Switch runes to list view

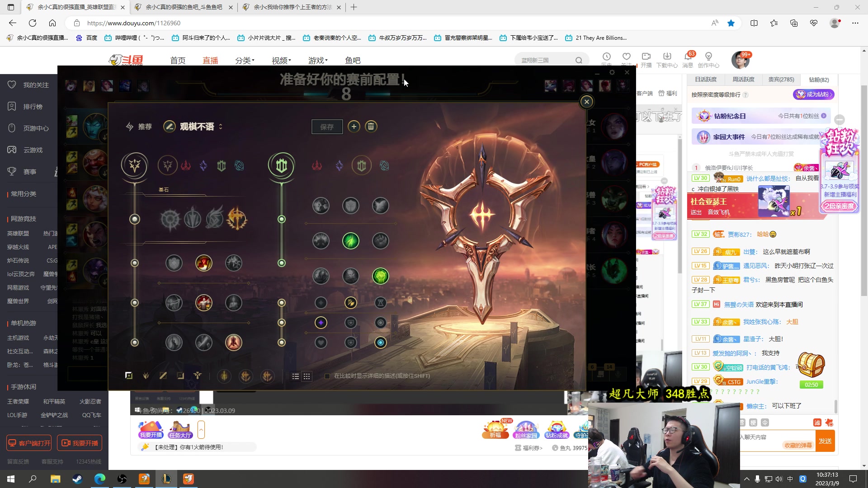pos(296,376)
